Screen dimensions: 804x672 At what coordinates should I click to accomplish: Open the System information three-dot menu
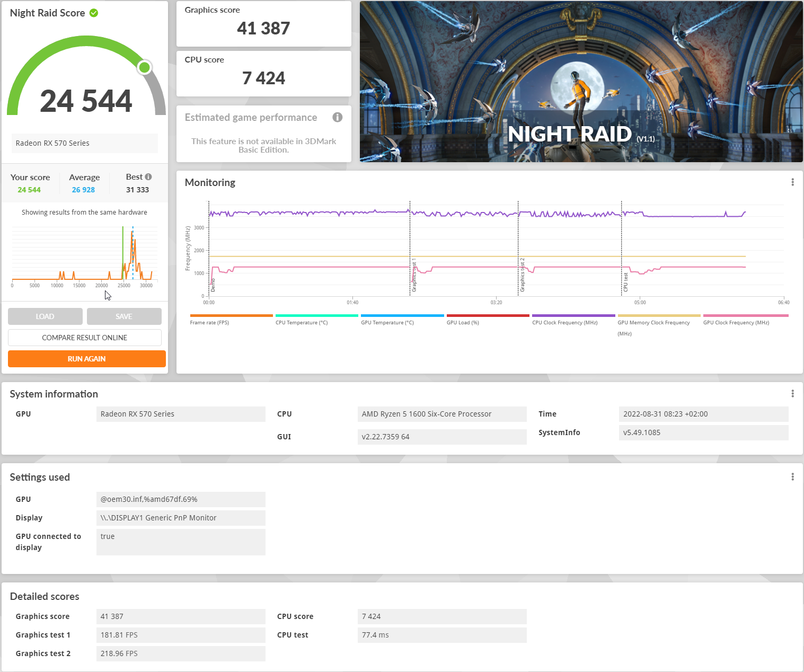pos(792,394)
